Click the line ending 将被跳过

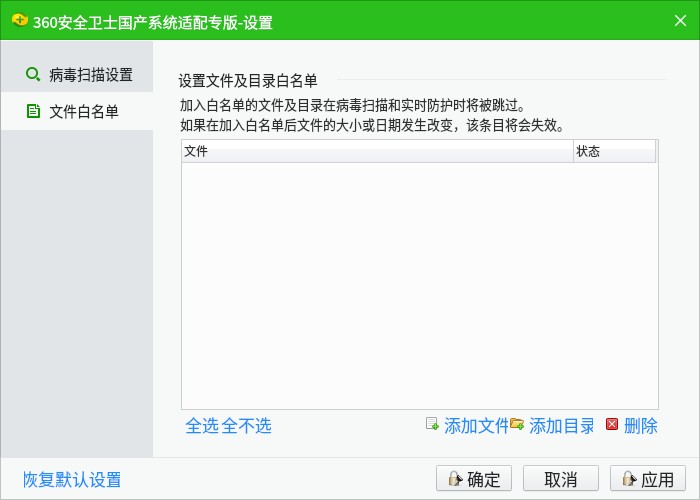click(x=353, y=105)
